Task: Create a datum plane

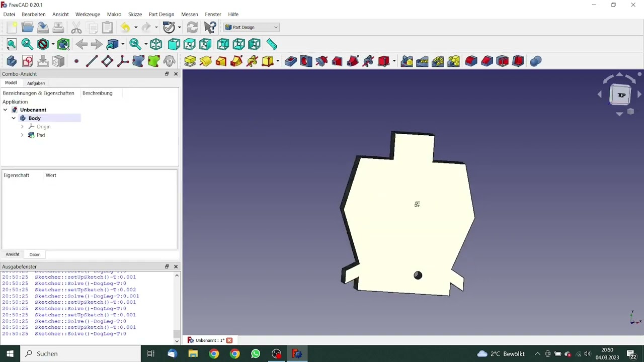Action: coord(107,61)
